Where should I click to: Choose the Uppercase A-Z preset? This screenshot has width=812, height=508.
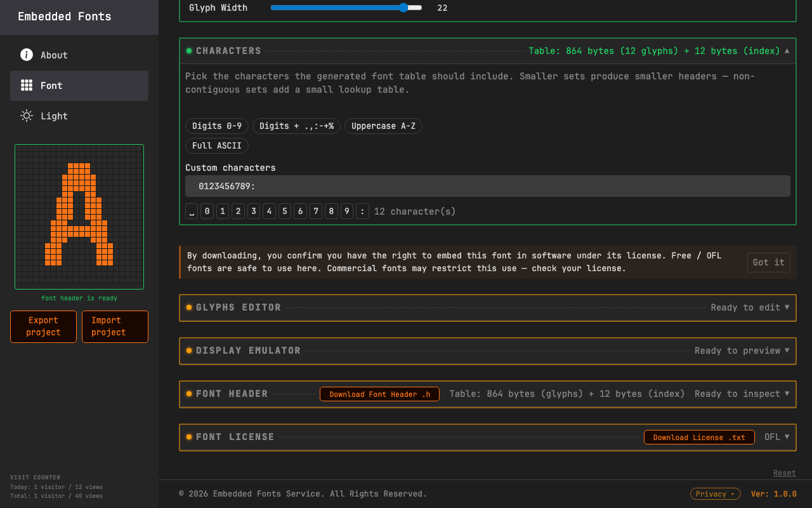pyautogui.click(x=383, y=126)
